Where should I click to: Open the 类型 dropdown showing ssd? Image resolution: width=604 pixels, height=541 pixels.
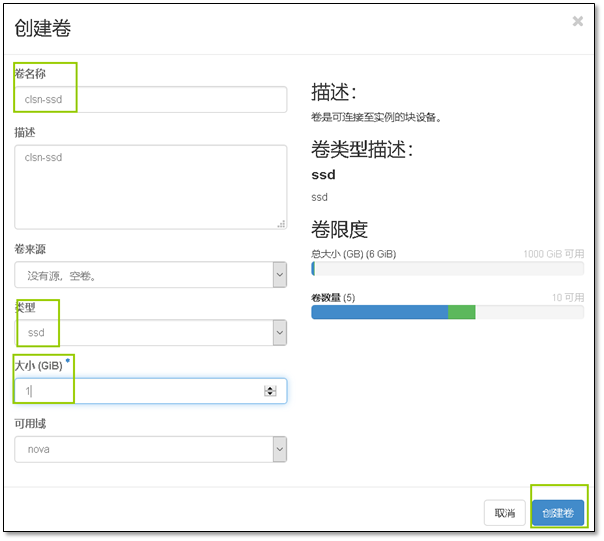pyautogui.click(x=151, y=333)
